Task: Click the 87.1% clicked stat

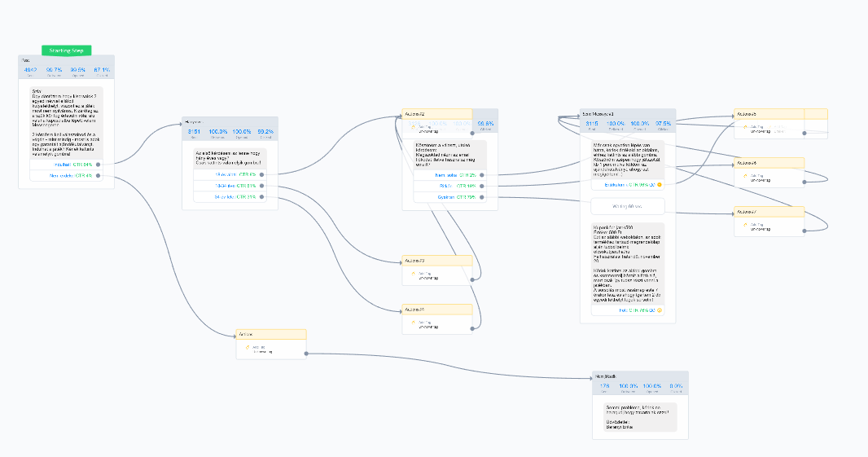Action: [x=102, y=72]
